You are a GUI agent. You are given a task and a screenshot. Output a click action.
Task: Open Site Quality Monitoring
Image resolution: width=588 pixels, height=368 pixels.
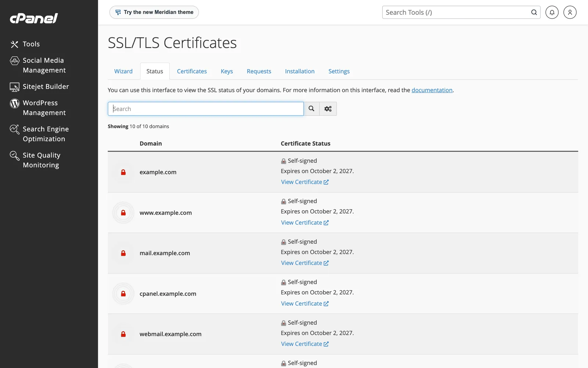(x=35, y=160)
